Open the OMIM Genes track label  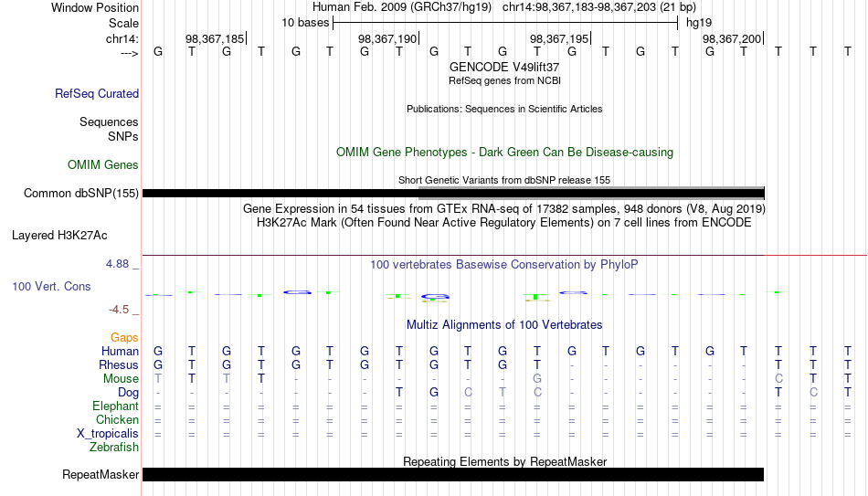point(103,165)
